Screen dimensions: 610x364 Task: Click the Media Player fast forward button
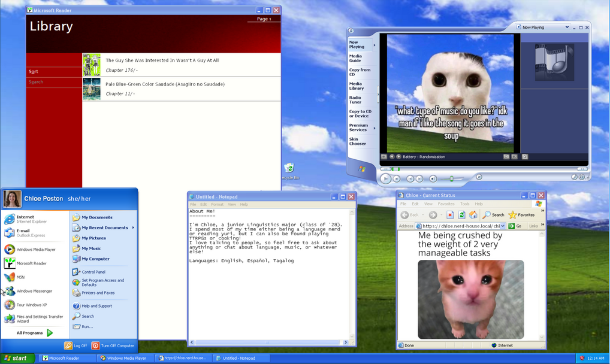click(582, 169)
